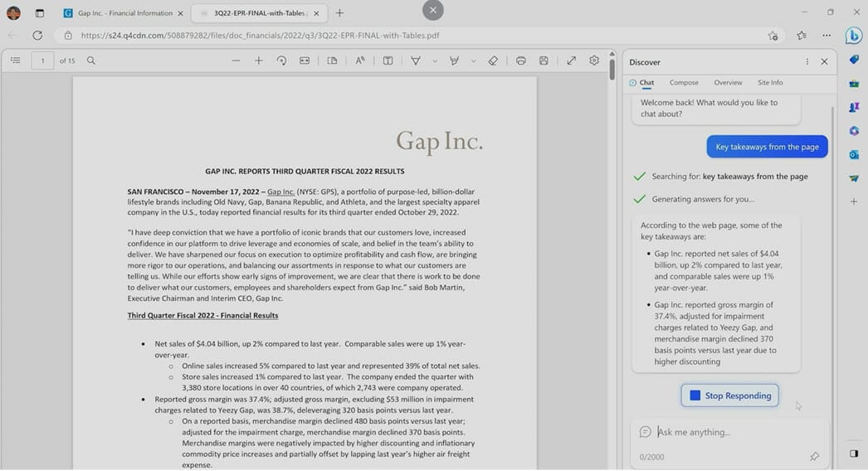Open the tab actions menu icon
Viewport: 868px width, 471px height.
point(39,13)
